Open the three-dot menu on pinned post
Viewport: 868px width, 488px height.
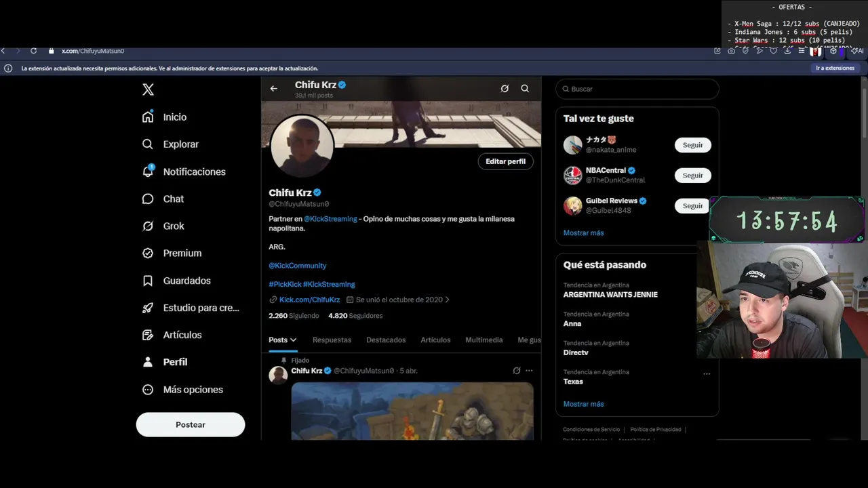(529, 371)
